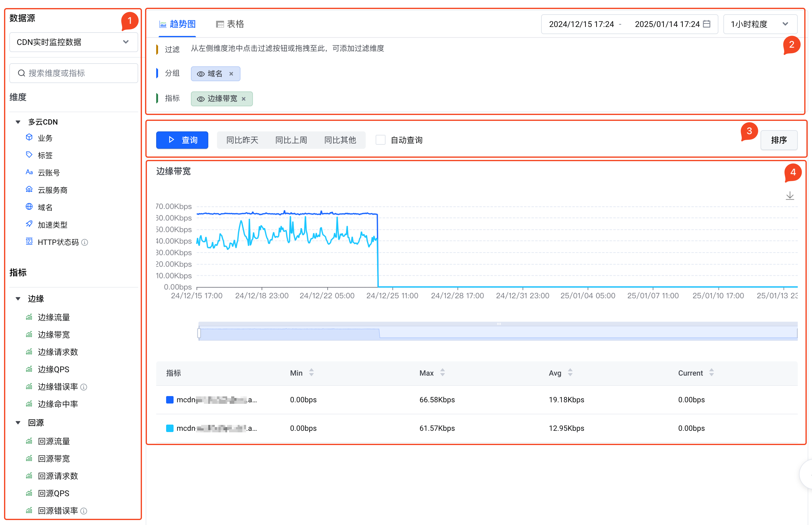
Task: Set the end date 2025/01/14 17:24
Action: click(x=667, y=24)
